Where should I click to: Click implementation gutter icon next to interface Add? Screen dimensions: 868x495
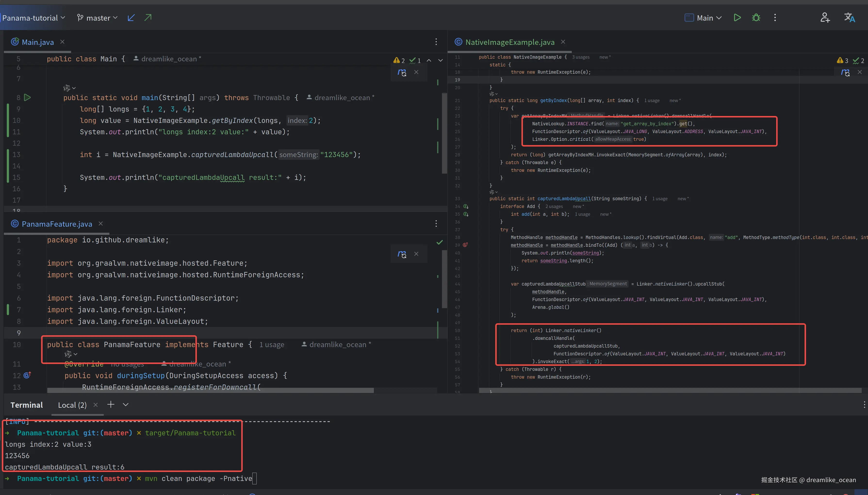(466, 206)
